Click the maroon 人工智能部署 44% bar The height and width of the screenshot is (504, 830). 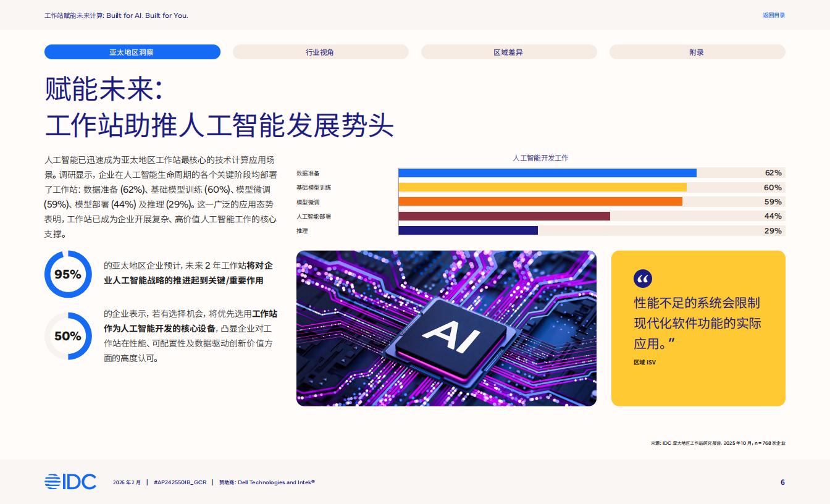point(504,216)
